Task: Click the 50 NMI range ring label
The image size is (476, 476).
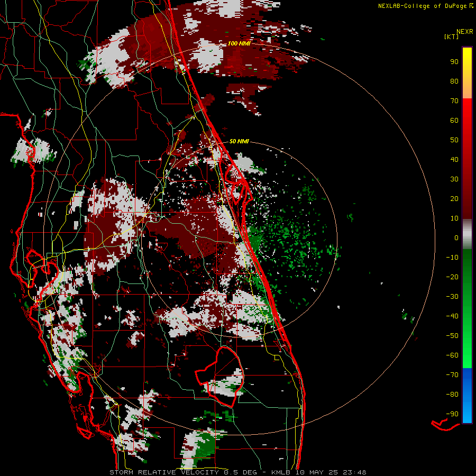Action: 239,141
